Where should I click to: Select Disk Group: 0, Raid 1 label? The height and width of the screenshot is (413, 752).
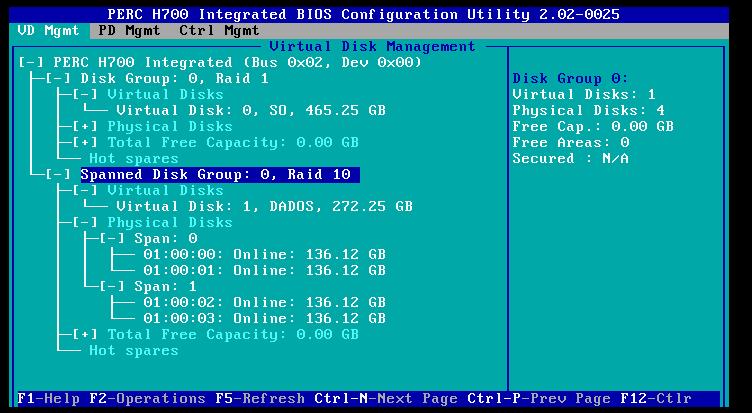(x=175, y=79)
